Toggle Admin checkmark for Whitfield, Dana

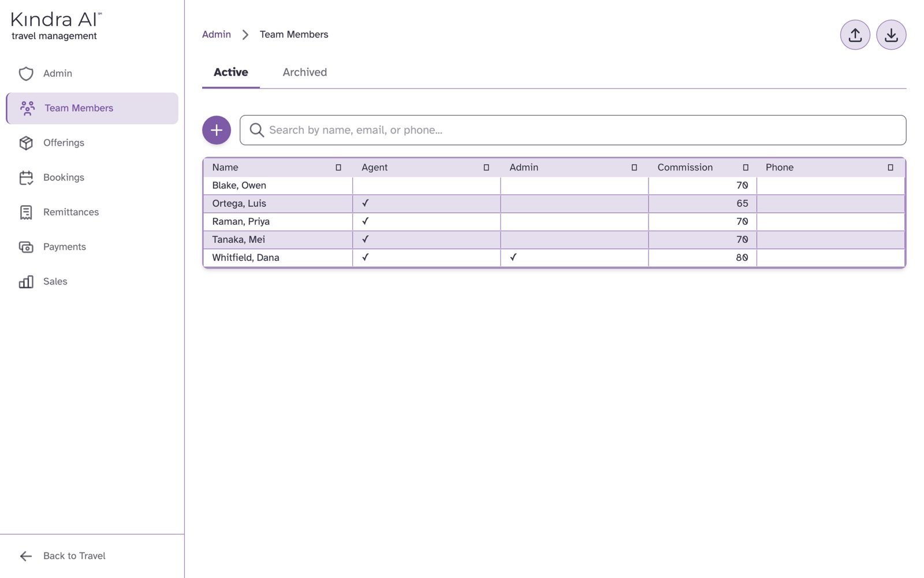(x=513, y=257)
